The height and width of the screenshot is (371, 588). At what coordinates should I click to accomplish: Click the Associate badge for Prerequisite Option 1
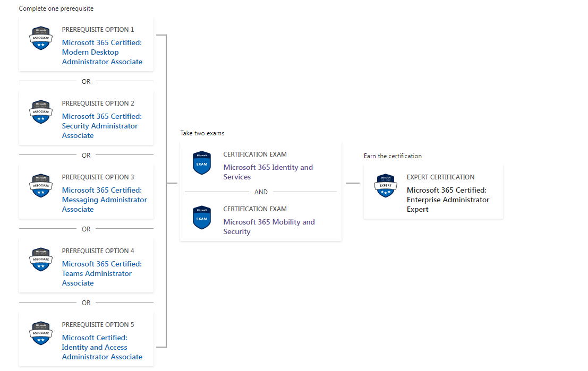(41, 38)
